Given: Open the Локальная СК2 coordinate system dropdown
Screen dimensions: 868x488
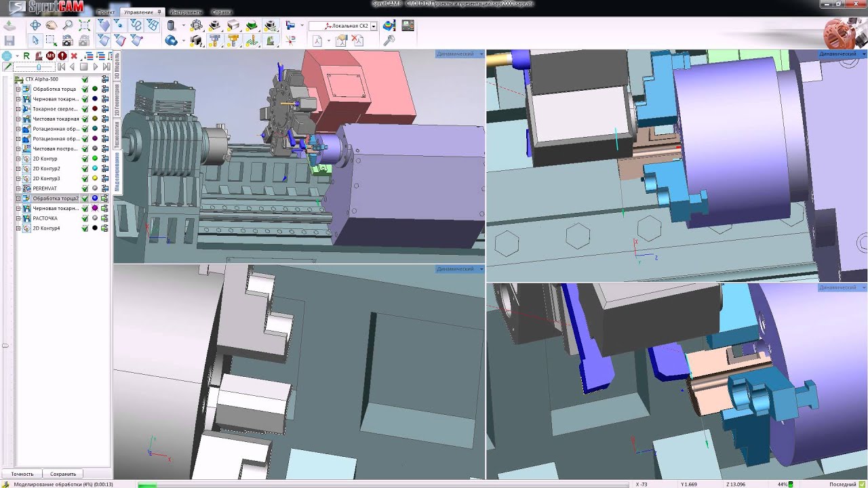Looking at the screenshot, I should (x=374, y=26).
